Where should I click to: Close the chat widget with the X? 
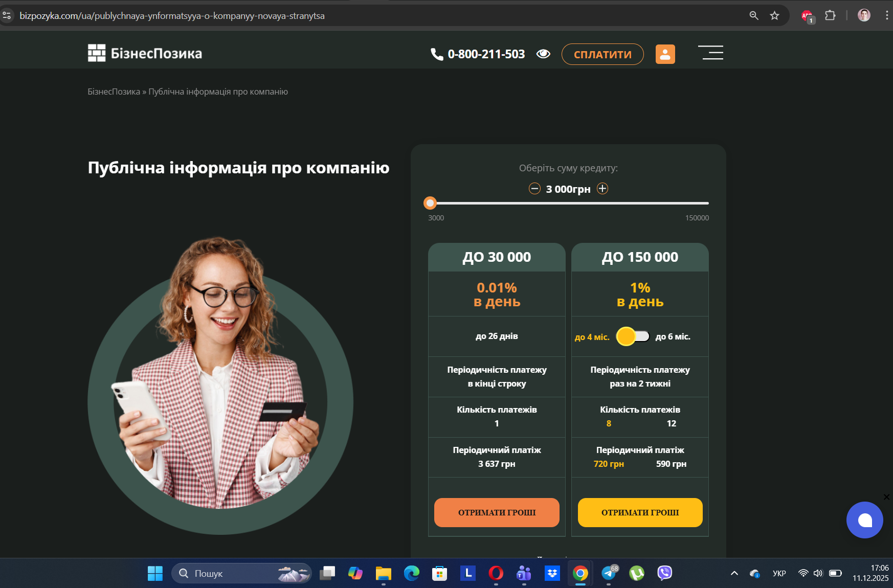point(886,497)
